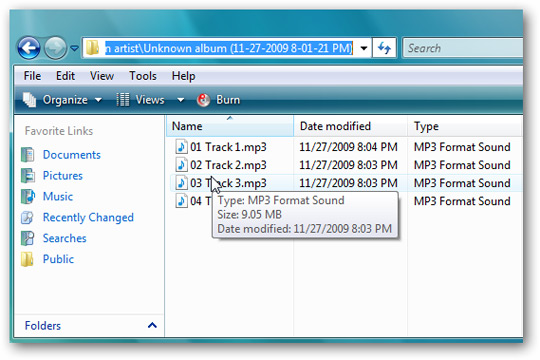The height and width of the screenshot is (360, 540).
Task: Open Searches in Favorite Links
Action: click(x=64, y=238)
